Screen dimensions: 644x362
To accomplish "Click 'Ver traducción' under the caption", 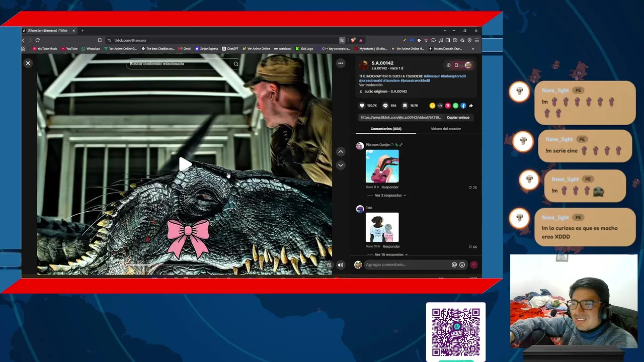I will (371, 85).
